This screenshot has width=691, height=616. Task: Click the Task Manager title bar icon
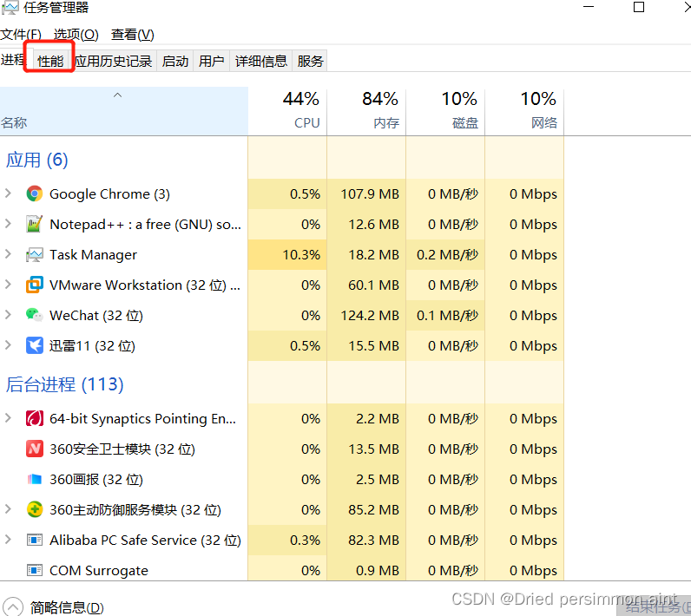10,7
